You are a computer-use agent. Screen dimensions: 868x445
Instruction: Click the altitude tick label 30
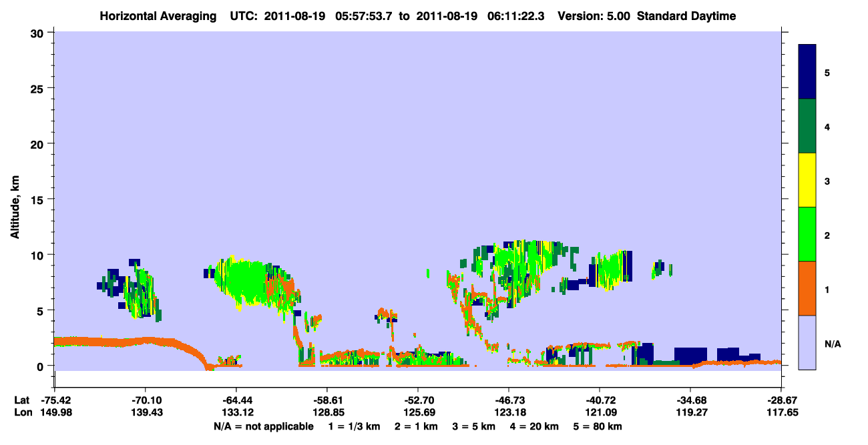39,33
